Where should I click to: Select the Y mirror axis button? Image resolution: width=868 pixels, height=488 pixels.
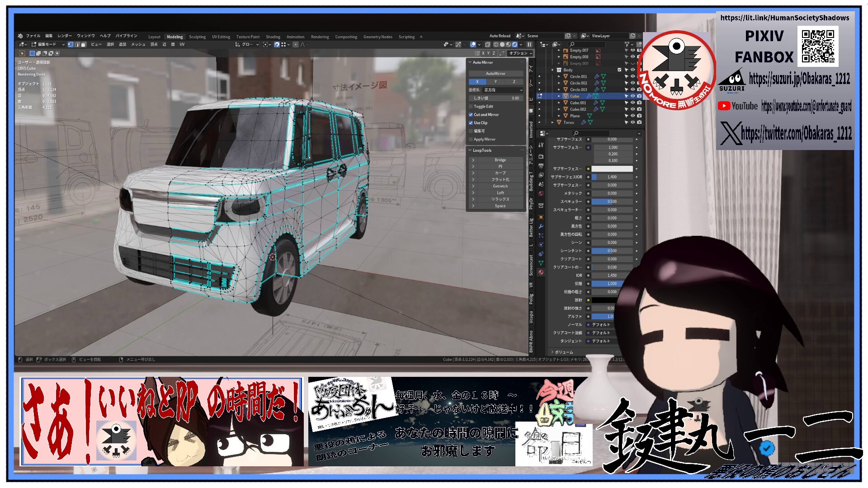click(x=495, y=82)
